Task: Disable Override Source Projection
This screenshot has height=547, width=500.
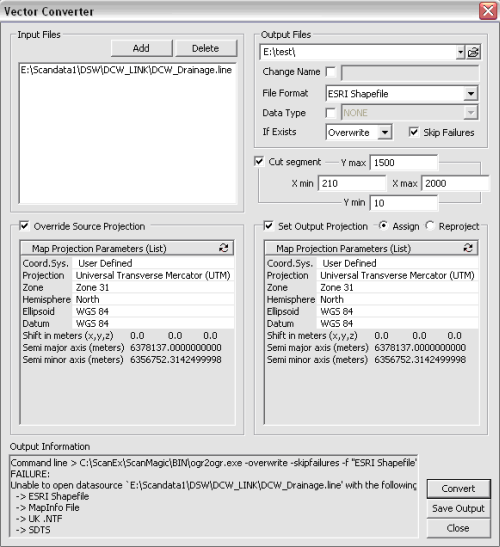Action: 24,226
